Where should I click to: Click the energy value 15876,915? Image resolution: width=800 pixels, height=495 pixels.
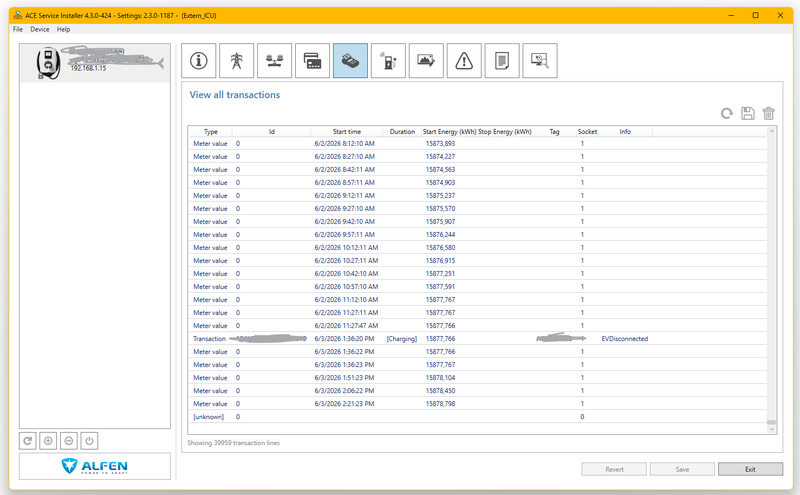click(x=440, y=261)
